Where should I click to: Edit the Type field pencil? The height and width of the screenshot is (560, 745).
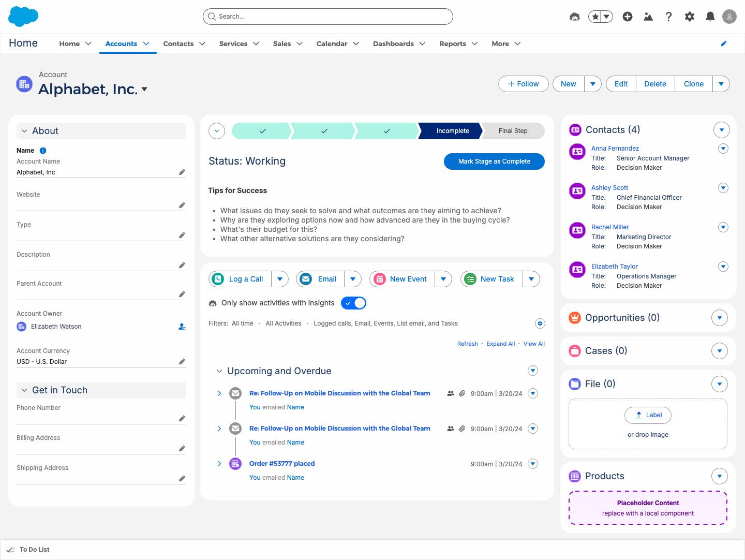click(182, 235)
